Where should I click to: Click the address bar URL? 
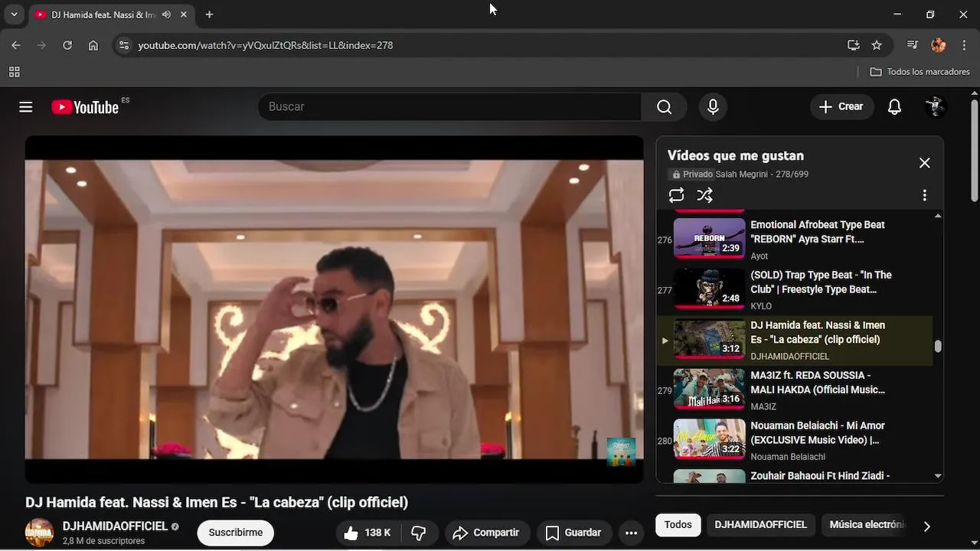click(x=266, y=45)
